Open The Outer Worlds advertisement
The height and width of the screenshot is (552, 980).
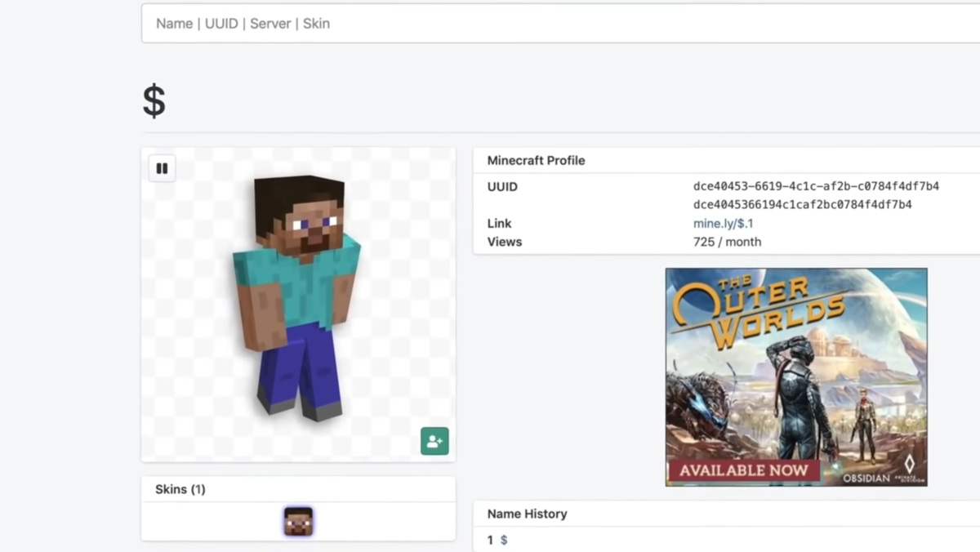796,377
